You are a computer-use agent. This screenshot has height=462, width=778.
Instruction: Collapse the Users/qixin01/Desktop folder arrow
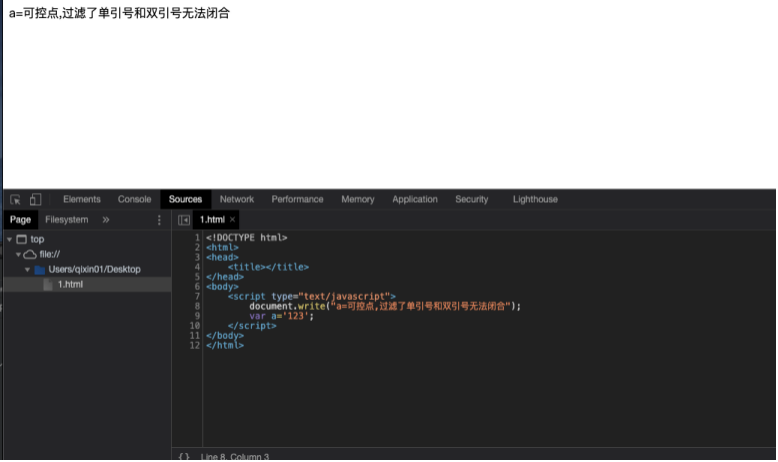(27, 269)
